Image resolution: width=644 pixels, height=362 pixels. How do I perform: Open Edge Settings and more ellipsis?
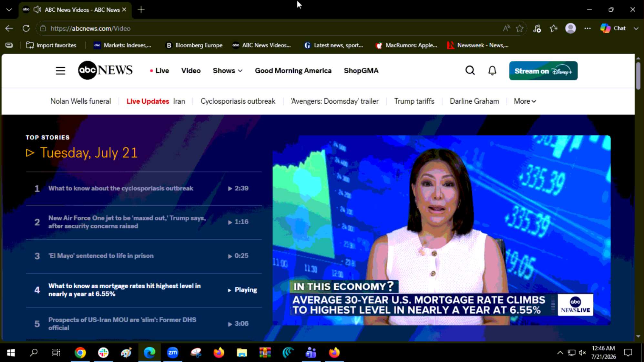[588, 28]
